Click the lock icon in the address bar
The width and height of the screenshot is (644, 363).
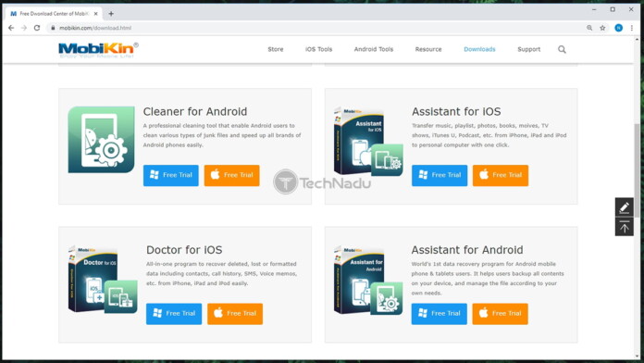click(x=53, y=28)
